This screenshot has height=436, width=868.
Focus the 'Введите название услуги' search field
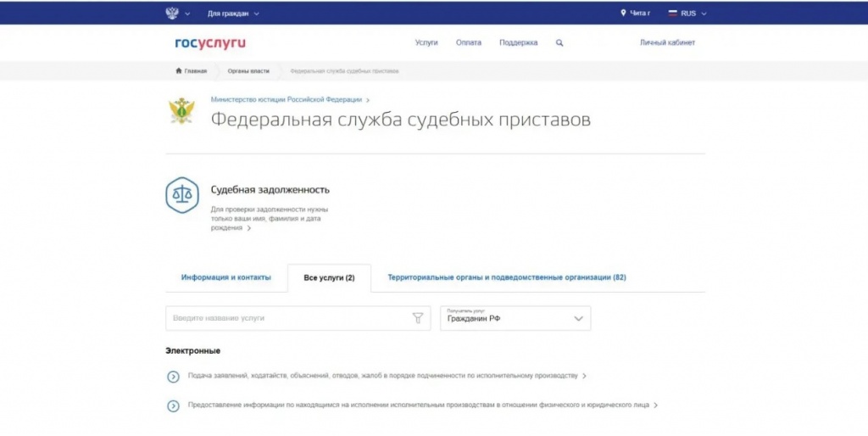click(x=298, y=318)
